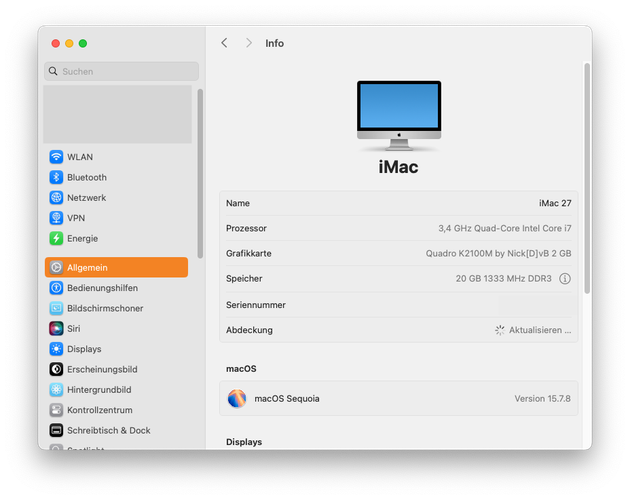Click the Allgemein gear icon

tap(56, 267)
